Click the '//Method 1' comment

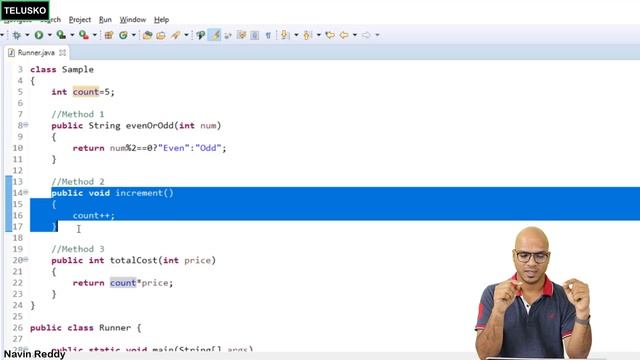click(x=78, y=114)
